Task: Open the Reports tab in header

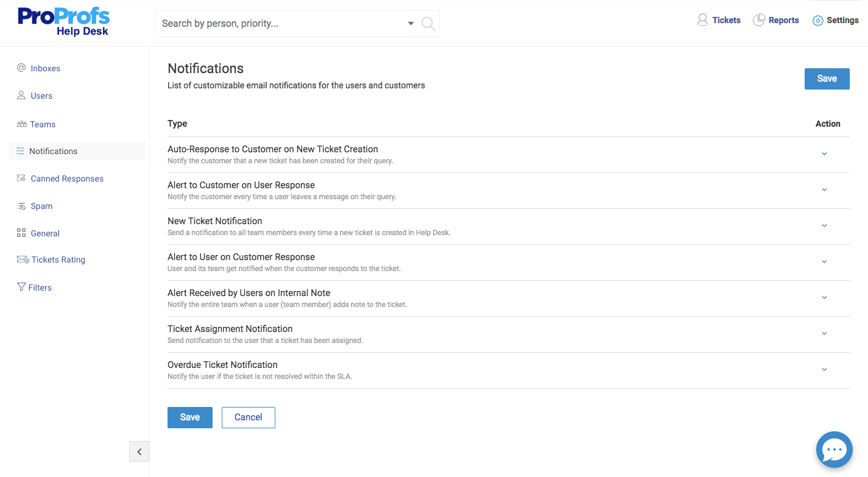Action: click(776, 20)
